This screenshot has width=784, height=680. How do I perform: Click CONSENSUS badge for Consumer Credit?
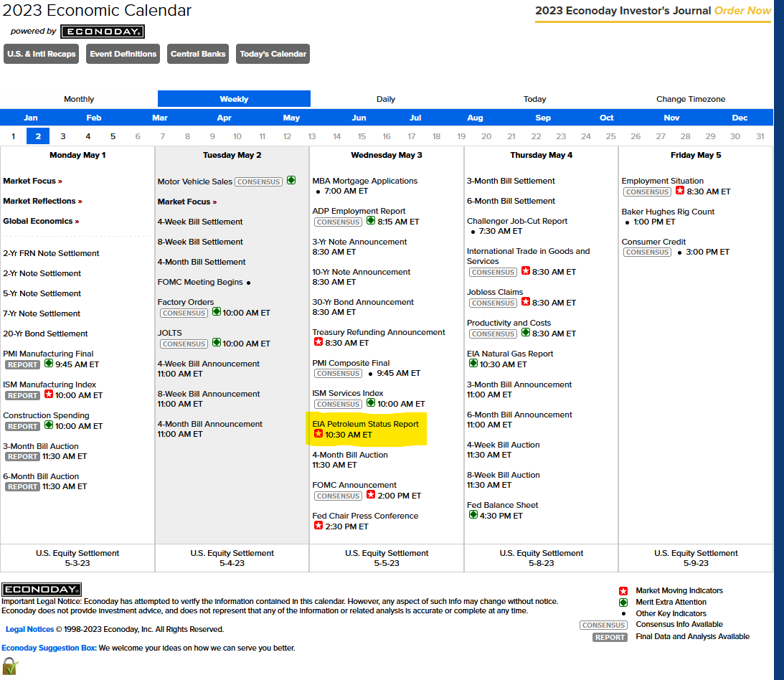pyautogui.click(x=647, y=252)
